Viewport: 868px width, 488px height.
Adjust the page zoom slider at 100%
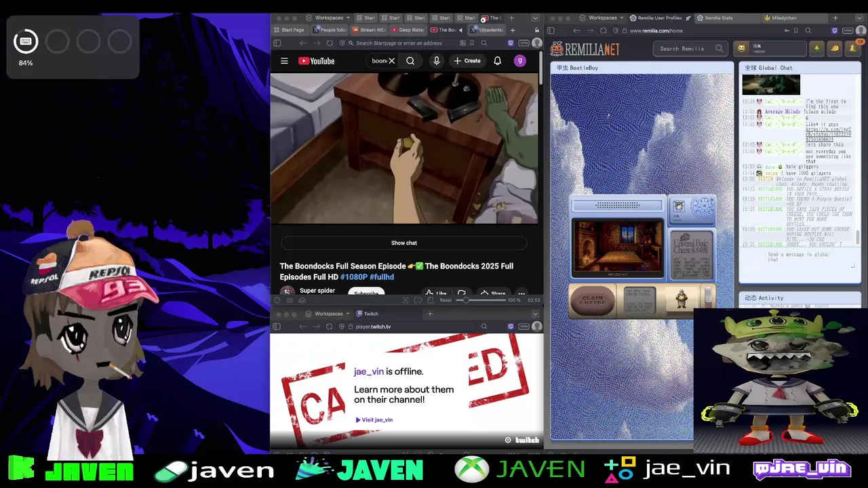pos(481,300)
